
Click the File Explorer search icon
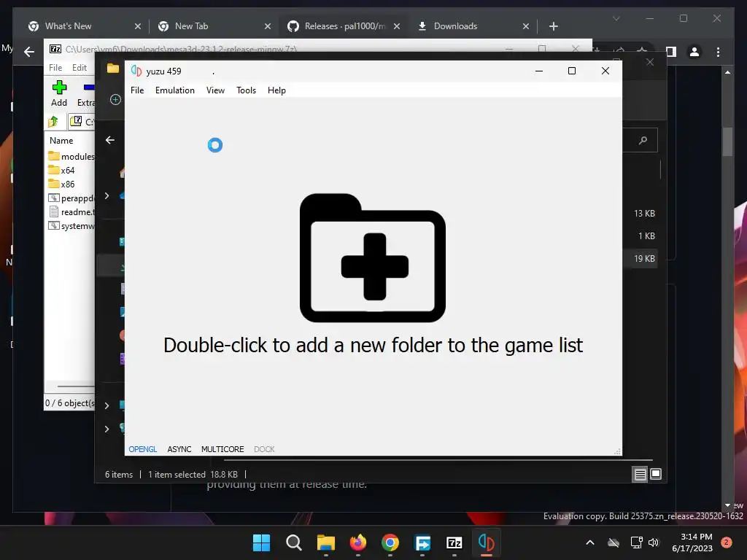pyautogui.click(x=643, y=140)
